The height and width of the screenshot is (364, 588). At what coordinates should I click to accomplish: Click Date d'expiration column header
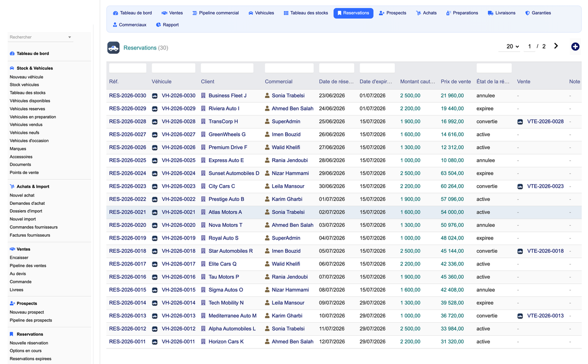[x=377, y=82]
